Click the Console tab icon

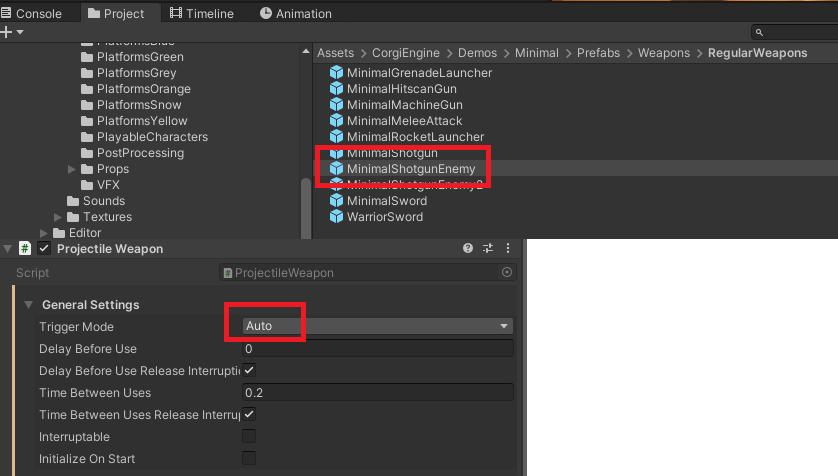tap(6, 13)
